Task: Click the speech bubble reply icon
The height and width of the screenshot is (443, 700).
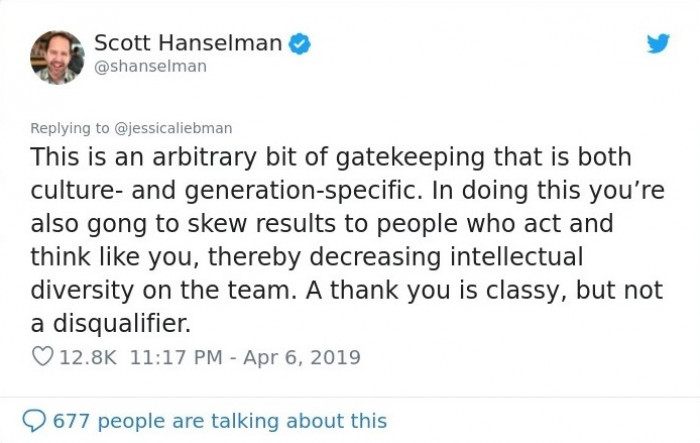Action: coord(34,421)
